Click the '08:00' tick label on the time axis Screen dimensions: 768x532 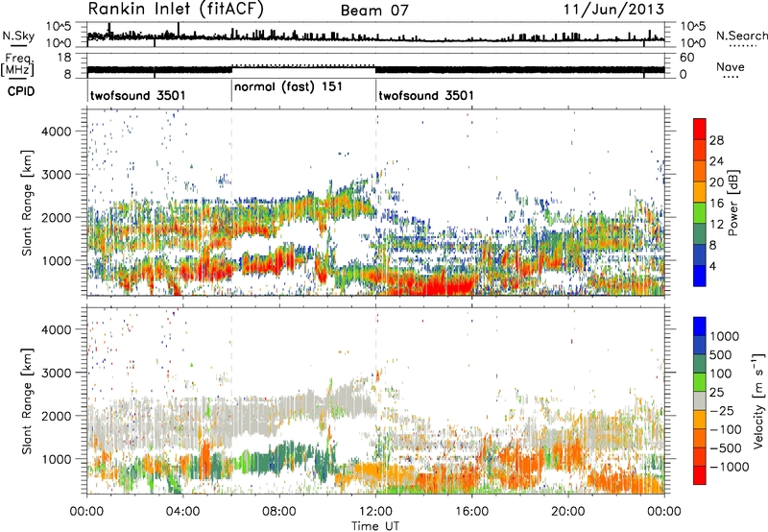tap(279, 512)
